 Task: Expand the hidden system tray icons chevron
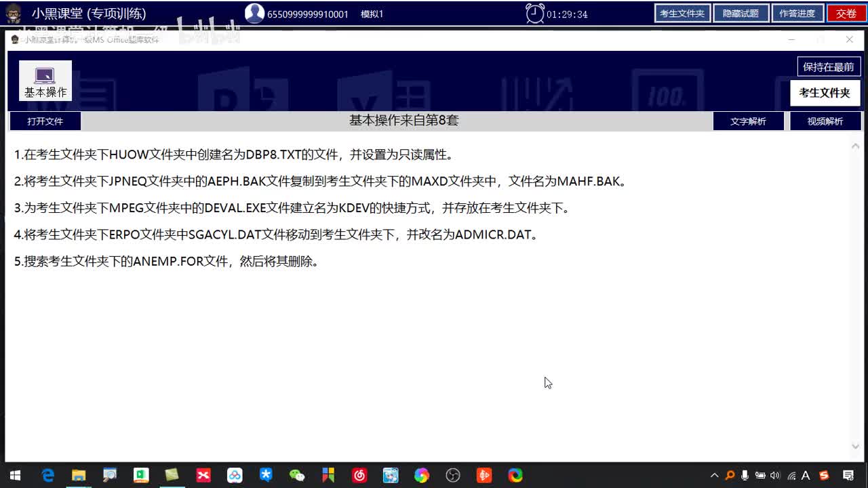pos(714,475)
